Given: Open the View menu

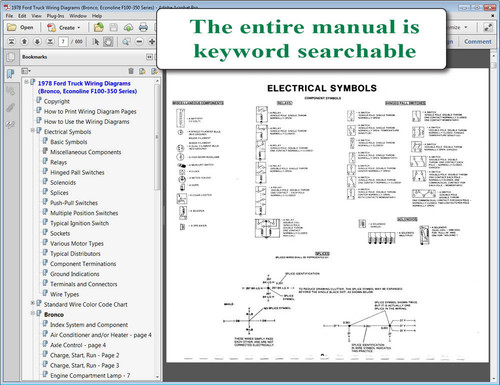Looking at the screenshot, I should [36, 16].
